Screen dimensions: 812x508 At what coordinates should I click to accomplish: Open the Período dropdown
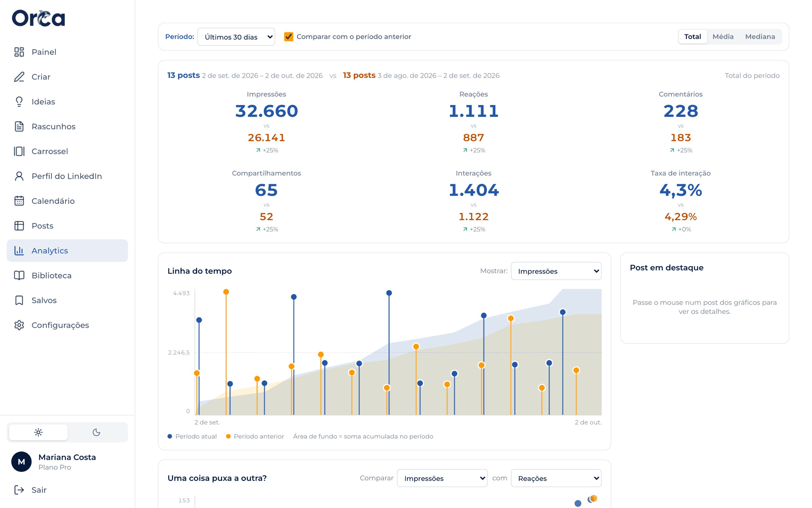(x=236, y=37)
